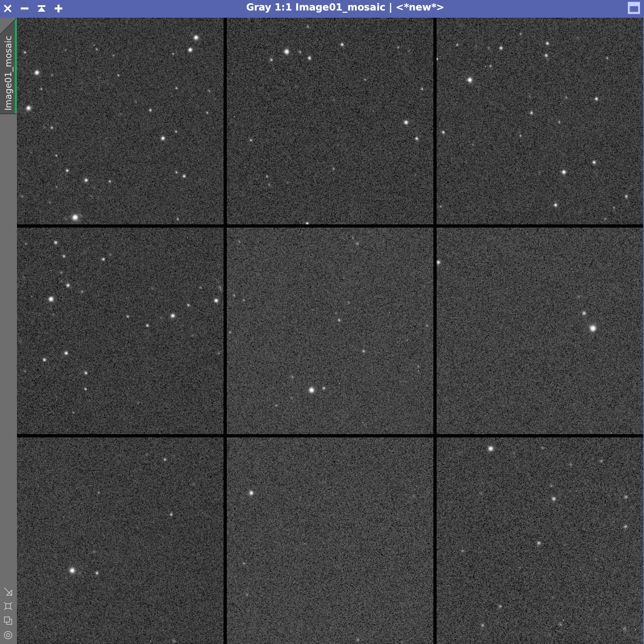Maximize the window with the plus icon
The image size is (644, 644).
click(59, 8)
